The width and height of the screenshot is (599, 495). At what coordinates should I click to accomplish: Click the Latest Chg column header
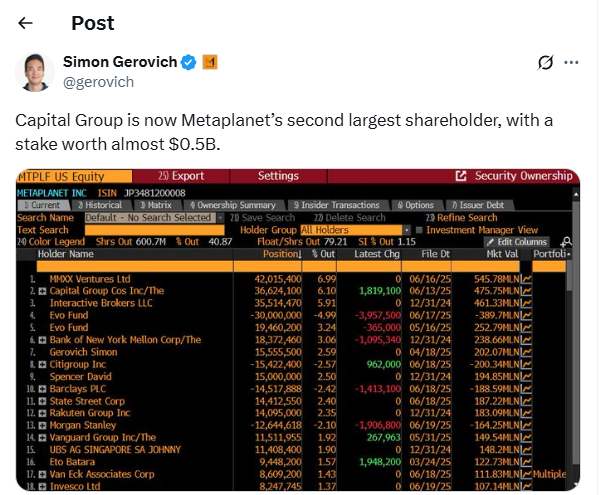(377, 254)
